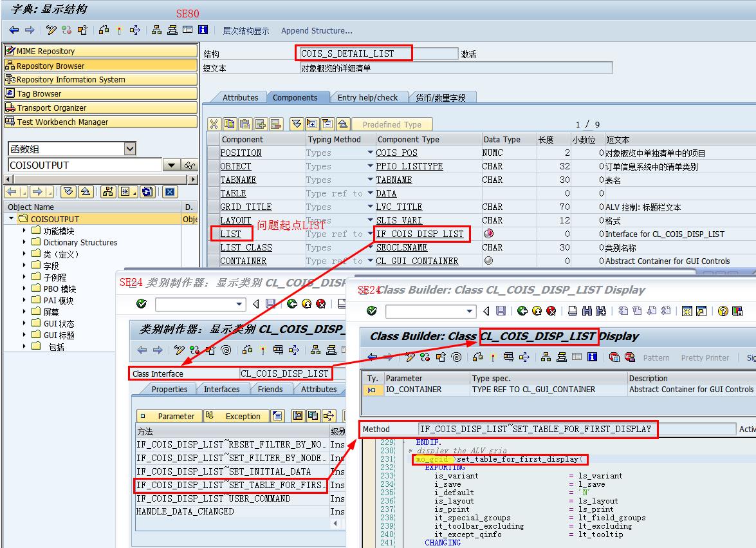Select method IF_COIS_DISP_LIST~SET_INITIAL_DATA
Screen dimensions: 756x548
click(x=224, y=471)
